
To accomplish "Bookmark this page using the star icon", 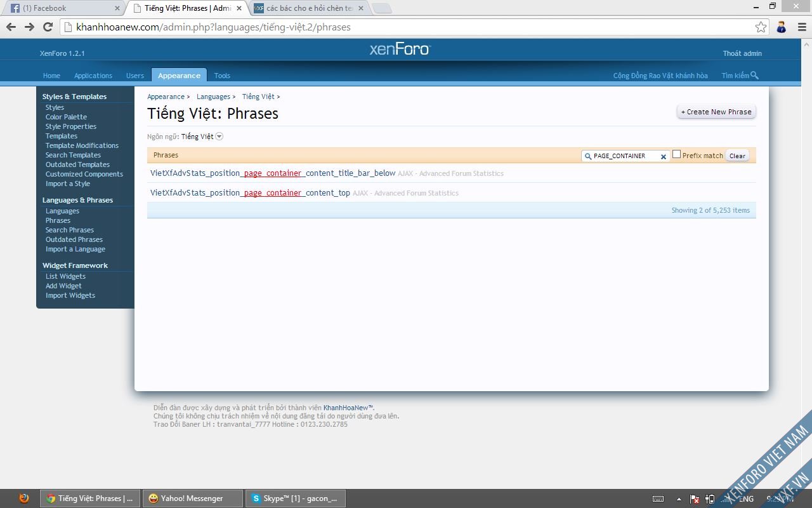I will coord(761,27).
